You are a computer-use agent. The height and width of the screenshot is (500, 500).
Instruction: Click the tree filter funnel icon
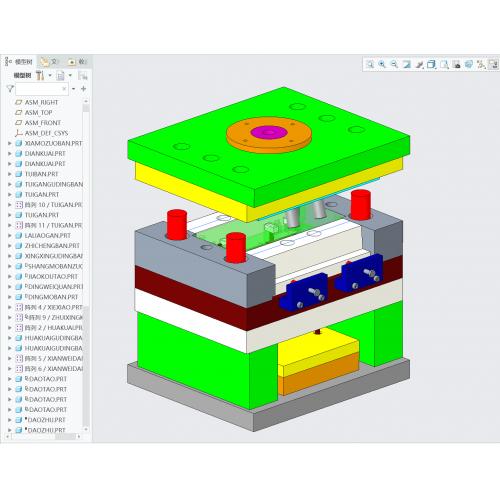tap(10, 89)
